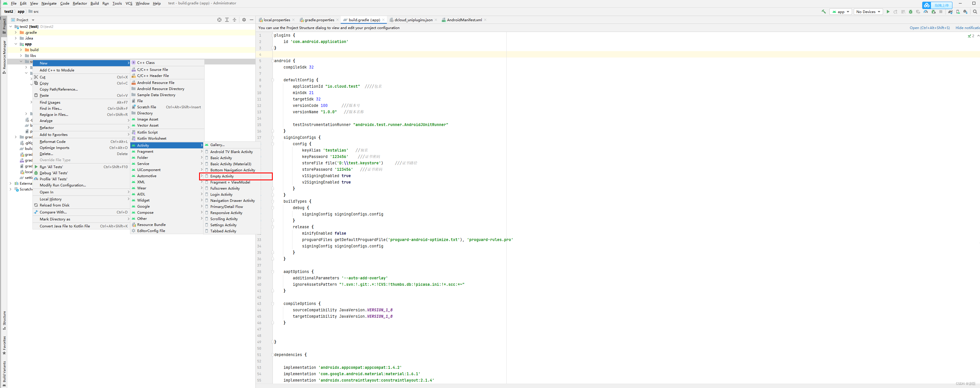Screen dimensions: 980x388
Task: Open the app run configuration dropdown
Action: coord(841,12)
